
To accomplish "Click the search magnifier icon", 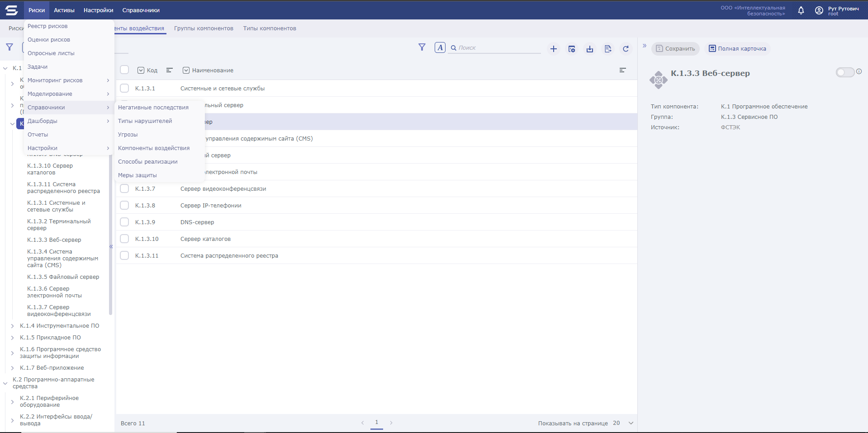I will pos(454,48).
